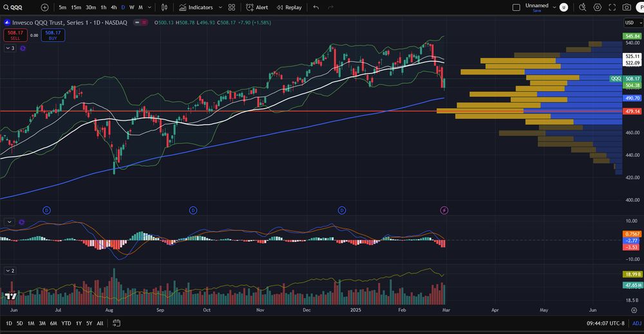Select the 5D date range

point(20,323)
